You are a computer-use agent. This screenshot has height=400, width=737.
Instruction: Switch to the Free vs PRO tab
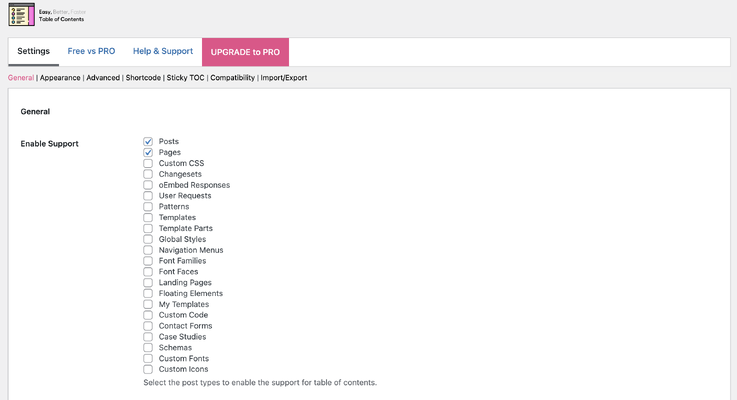click(x=91, y=51)
